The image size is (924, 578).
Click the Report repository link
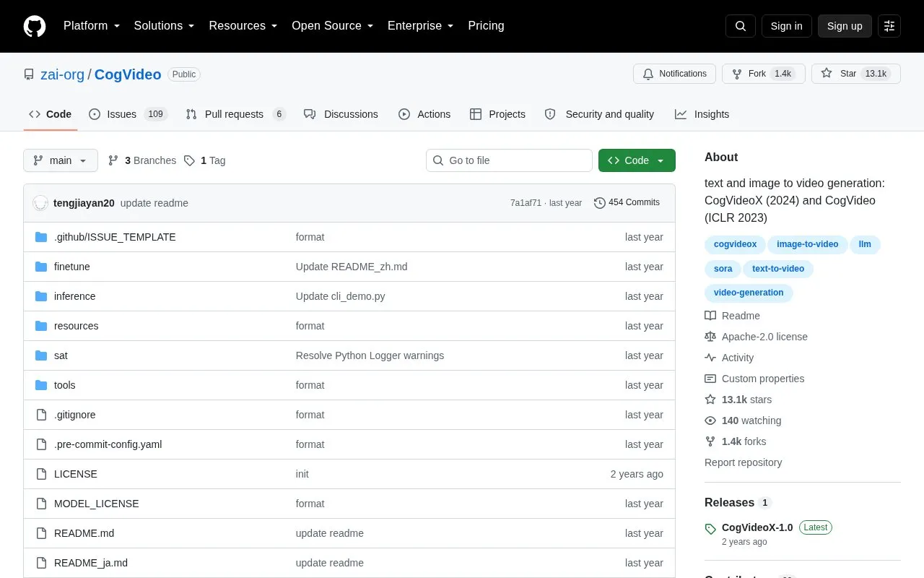coord(743,462)
